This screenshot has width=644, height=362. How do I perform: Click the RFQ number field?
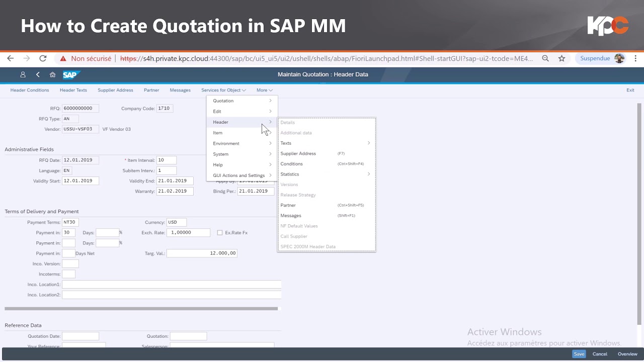(80, 108)
